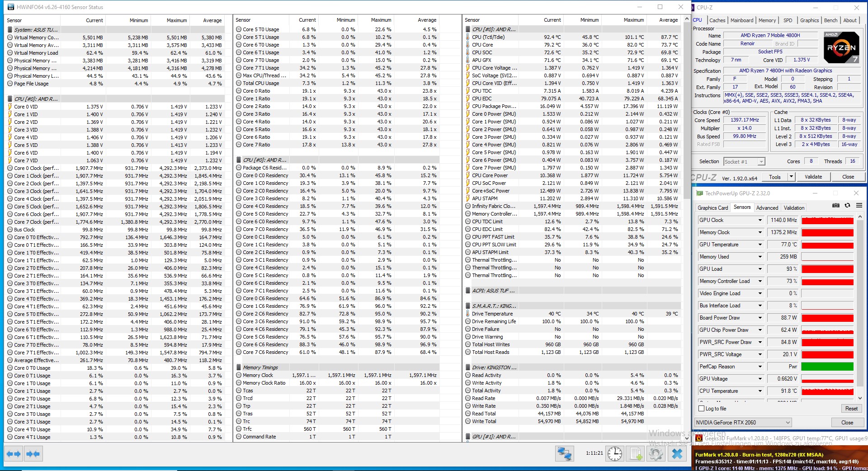Open HWiNFO sensor settings gear
Viewport: 868px width, 471px height.
[656, 454]
